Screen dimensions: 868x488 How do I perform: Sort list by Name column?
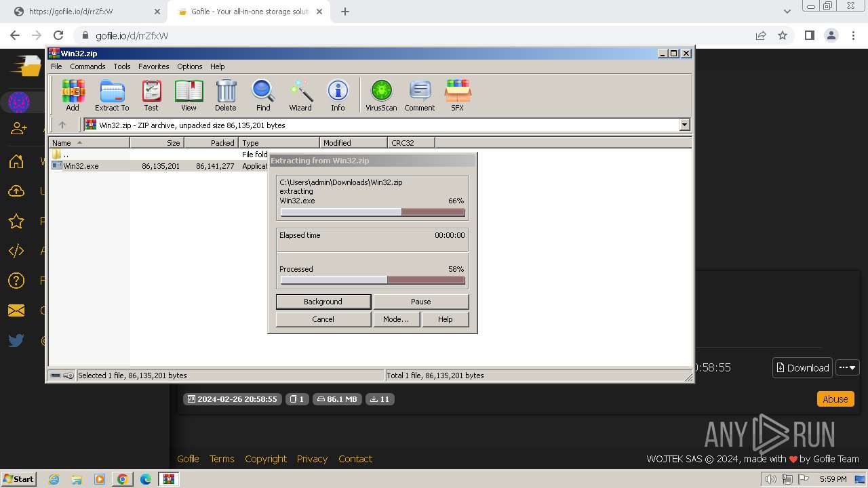[x=89, y=142]
